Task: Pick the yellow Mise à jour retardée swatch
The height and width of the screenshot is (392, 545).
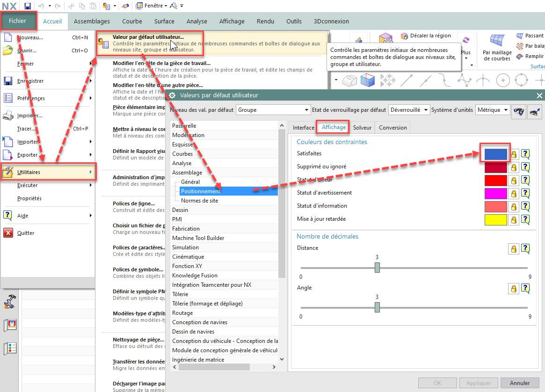Action: pyautogui.click(x=495, y=220)
